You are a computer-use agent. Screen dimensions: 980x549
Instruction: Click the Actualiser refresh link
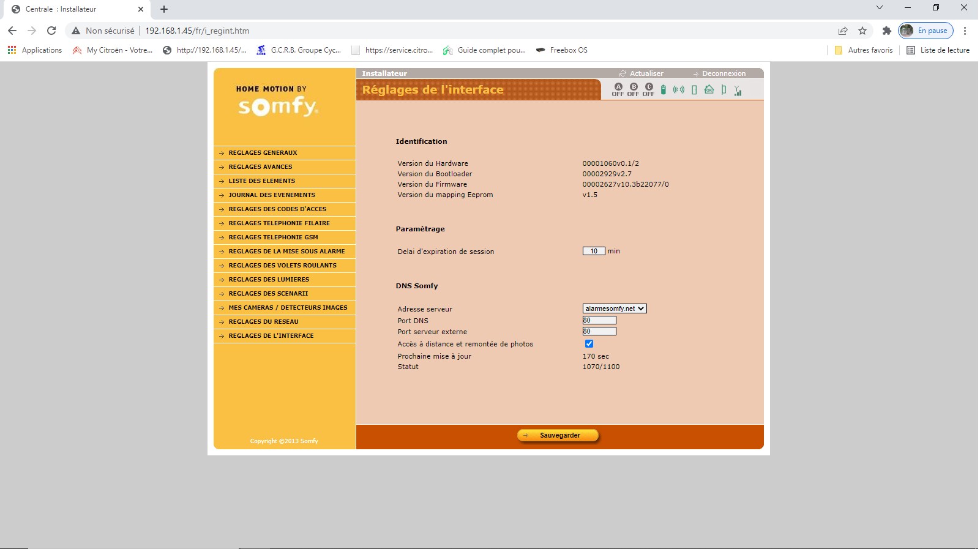pos(646,73)
